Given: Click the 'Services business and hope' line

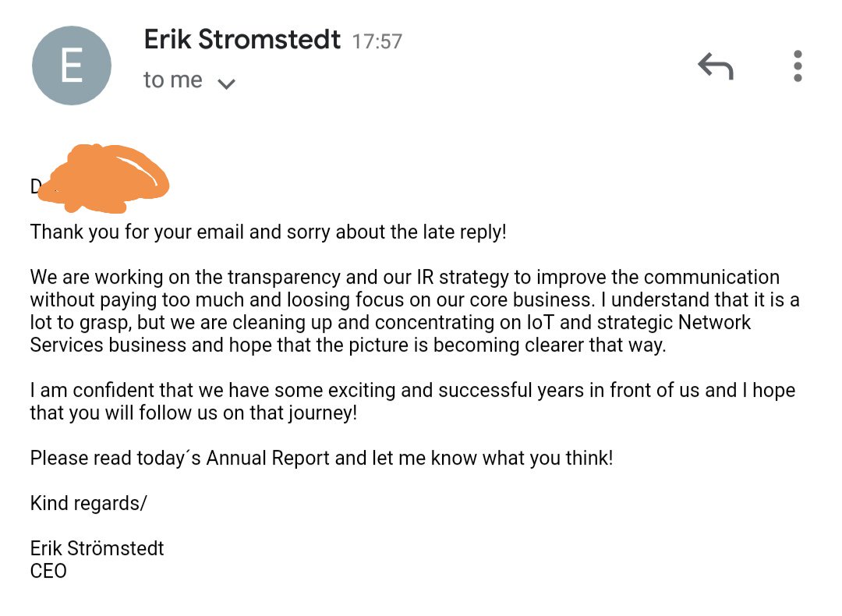Looking at the screenshot, I should coord(348,345).
